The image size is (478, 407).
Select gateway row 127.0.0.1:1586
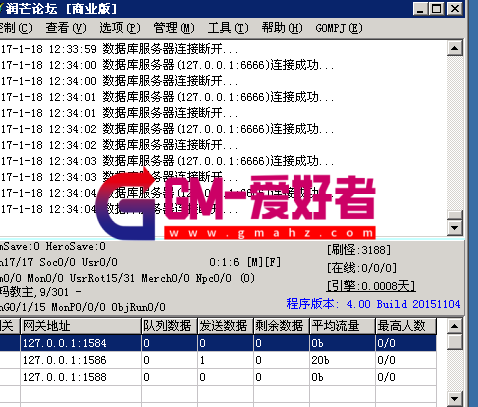point(218,360)
